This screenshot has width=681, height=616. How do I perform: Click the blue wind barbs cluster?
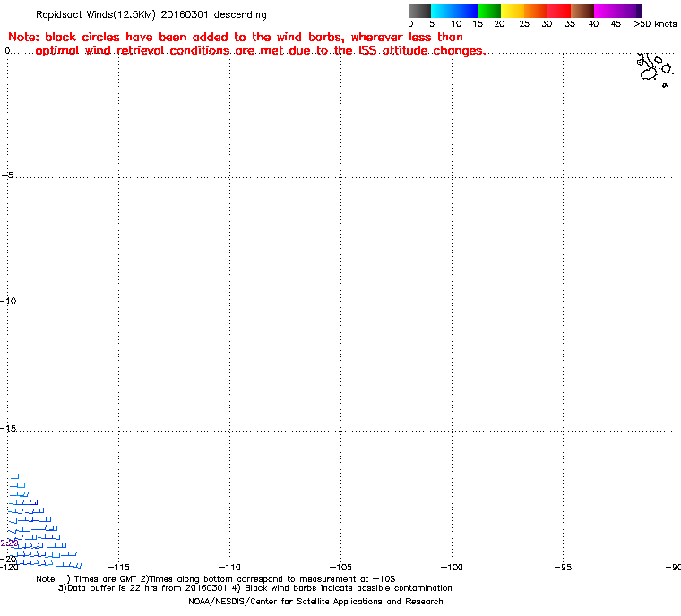(x=44, y=521)
